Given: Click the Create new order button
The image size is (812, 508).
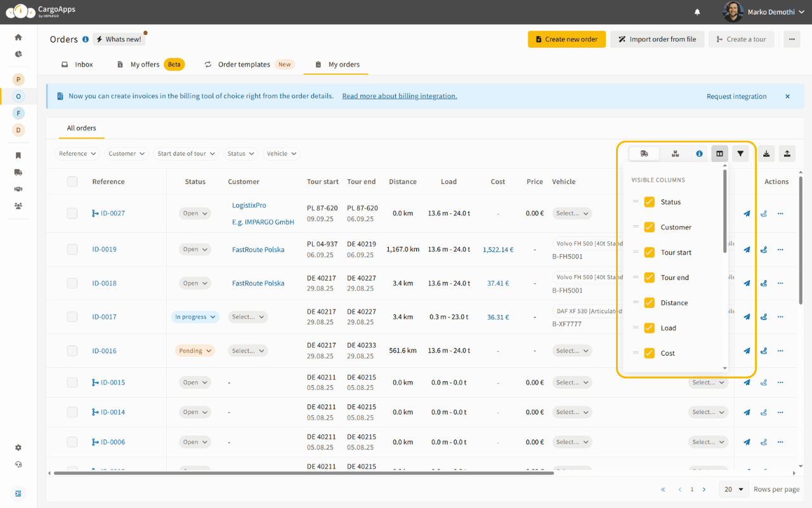Looking at the screenshot, I should pyautogui.click(x=566, y=39).
